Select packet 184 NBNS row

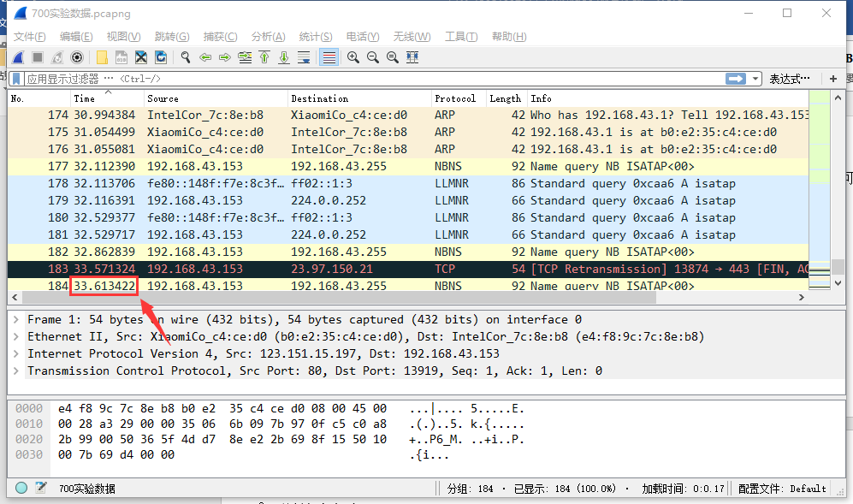coord(408,285)
